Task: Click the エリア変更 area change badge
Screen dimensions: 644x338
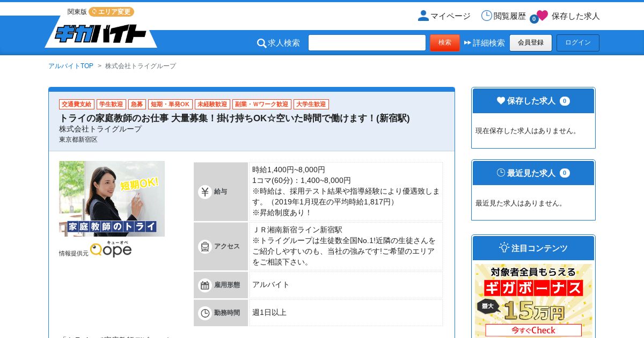Action: tap(111, 12)
